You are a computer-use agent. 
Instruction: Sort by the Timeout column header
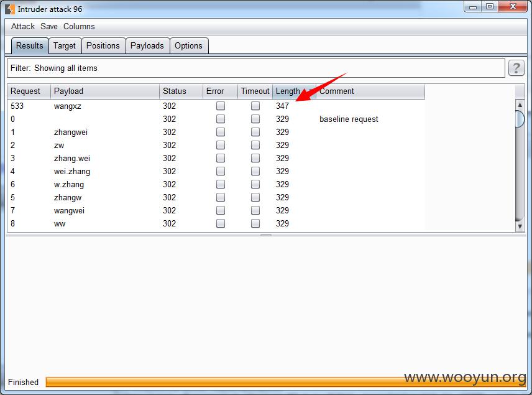255,91
